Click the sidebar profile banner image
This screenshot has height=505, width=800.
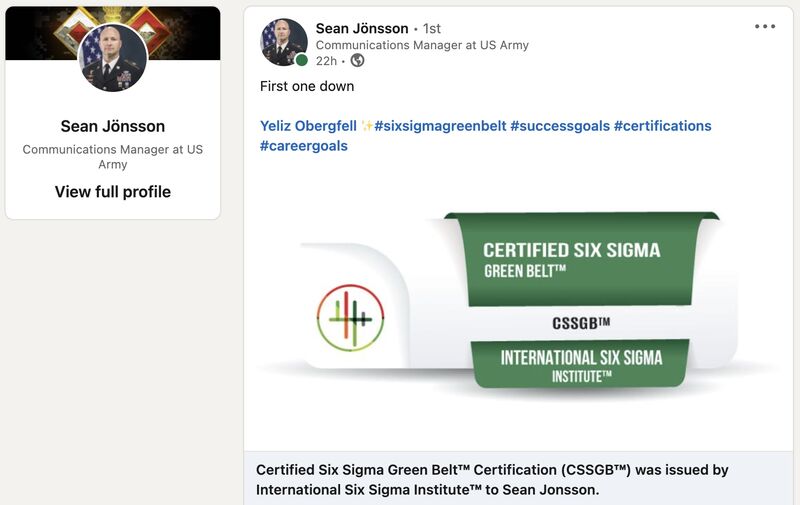point(113,33)
